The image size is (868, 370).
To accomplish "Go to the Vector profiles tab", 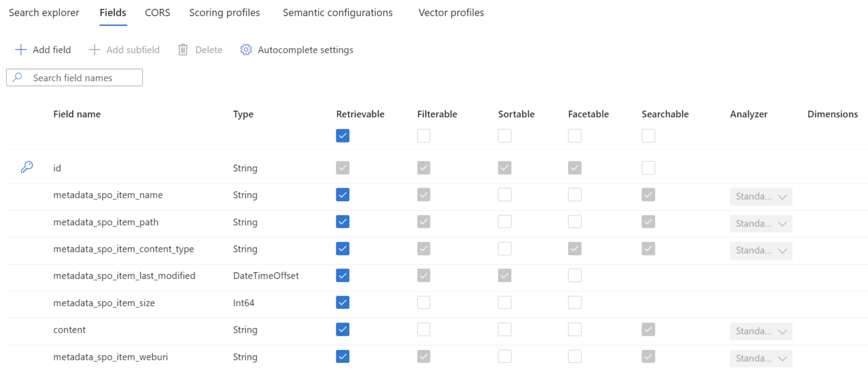I will (x=451, y=12).
